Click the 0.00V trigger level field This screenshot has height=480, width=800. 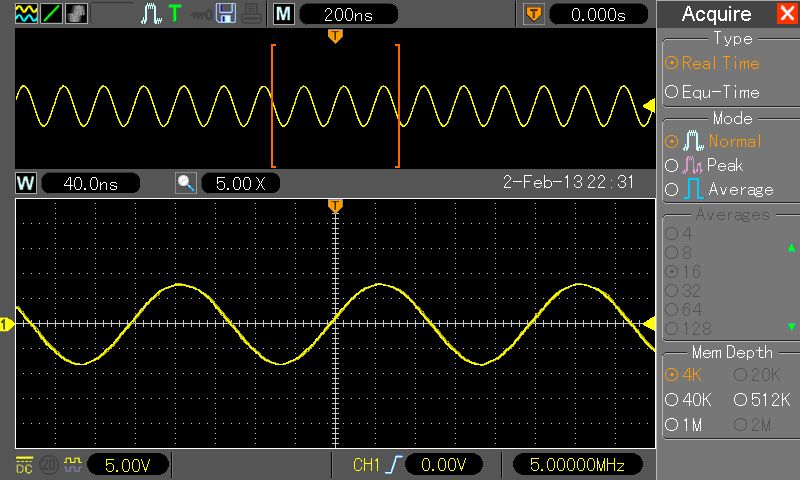[444, 465]
